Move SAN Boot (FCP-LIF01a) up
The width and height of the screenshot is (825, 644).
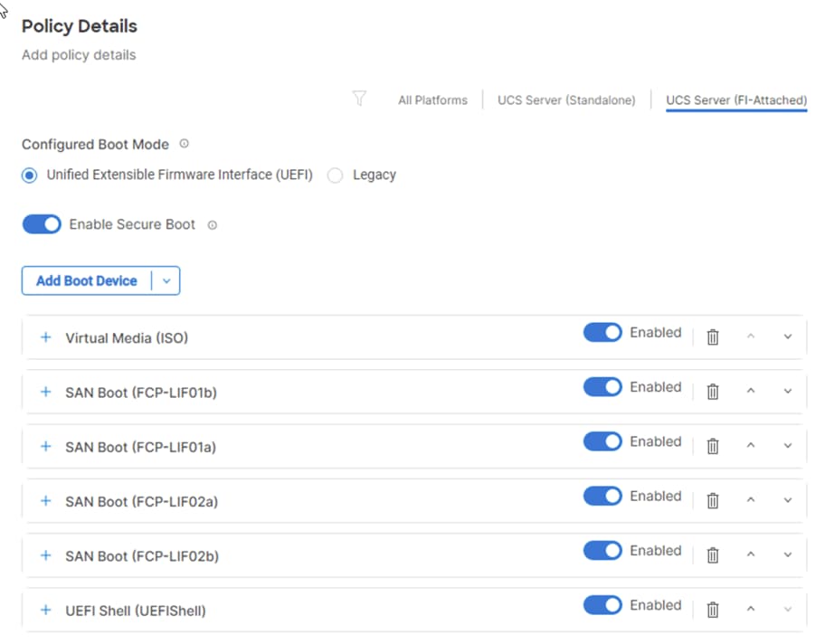click(x=750, y=446)
